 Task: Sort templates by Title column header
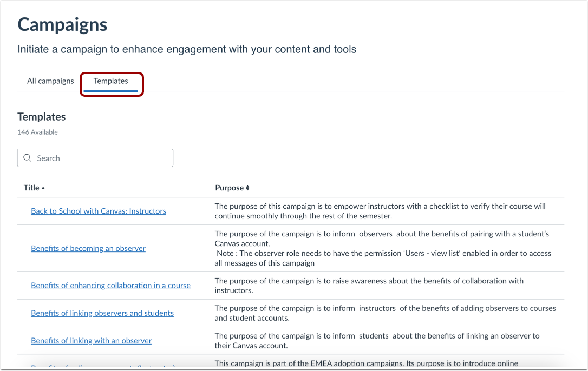coord(31,188)
